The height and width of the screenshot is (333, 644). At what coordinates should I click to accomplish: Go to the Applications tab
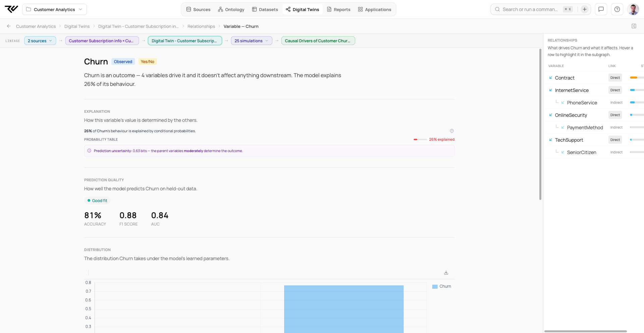tap(375, 9)
